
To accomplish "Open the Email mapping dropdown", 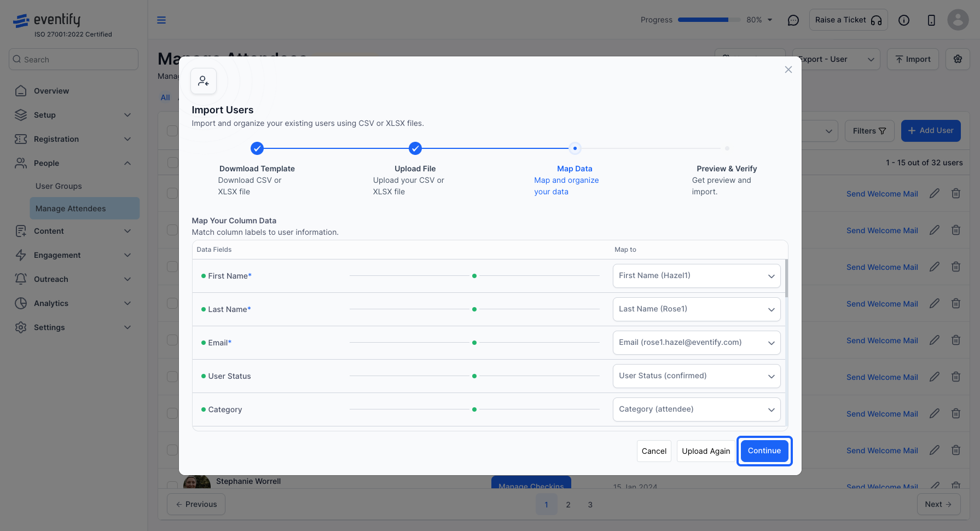I will pos(697,343).
